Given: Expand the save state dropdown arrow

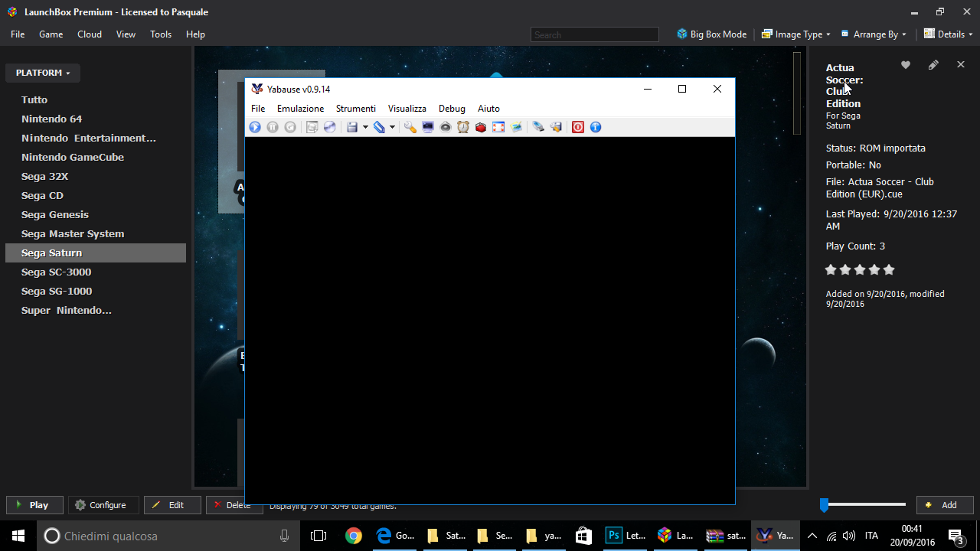Looking at the screenshot, I should (x=365, y=127).
